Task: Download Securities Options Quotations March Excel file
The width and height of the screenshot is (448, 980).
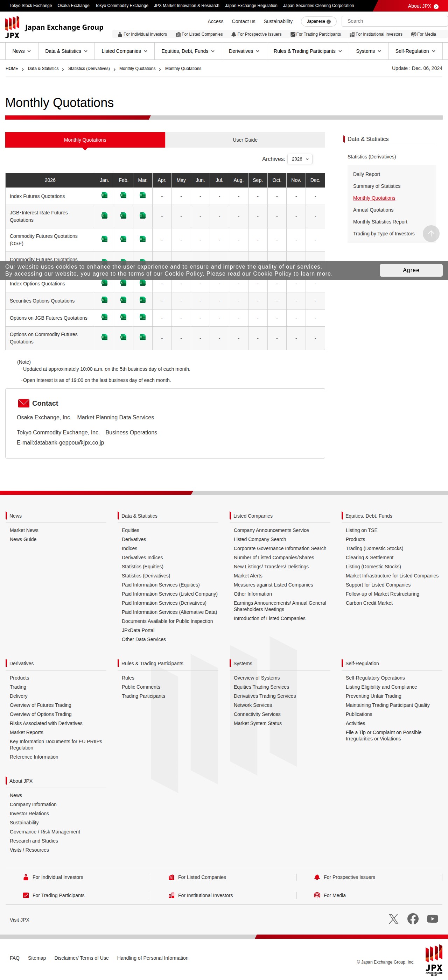Action: pos(143,300)
